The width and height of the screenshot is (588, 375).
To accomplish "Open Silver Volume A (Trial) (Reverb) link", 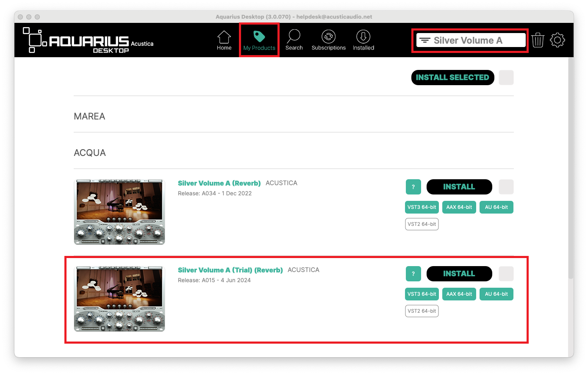I will [x=230, y=270].
